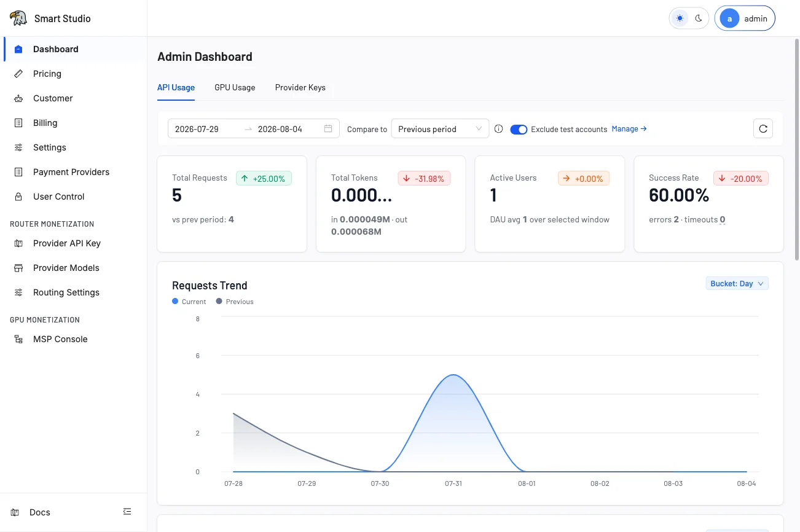Open the admin user menu
Viewport: 800px width, 532px height.
[745, 18]
